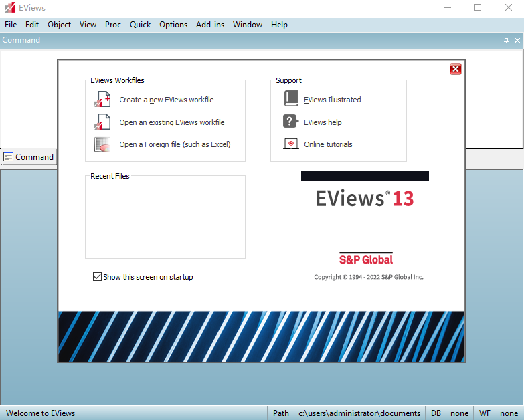Pin the Command pane with pushpin icon

[x=506, y=40]
